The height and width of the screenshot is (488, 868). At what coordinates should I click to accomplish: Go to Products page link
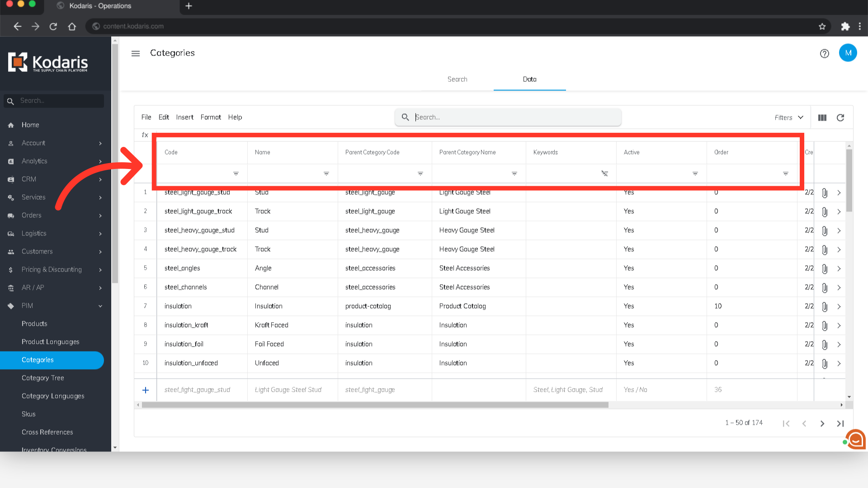[x=34, y=324]
